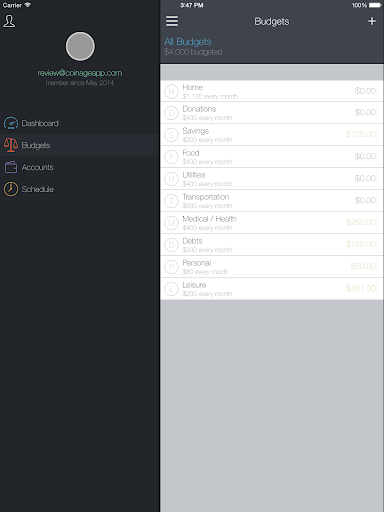Viewport: 384px width, 512px height.
Task: Select the Budgets scales icon
Action: click(x=11, y=145)
